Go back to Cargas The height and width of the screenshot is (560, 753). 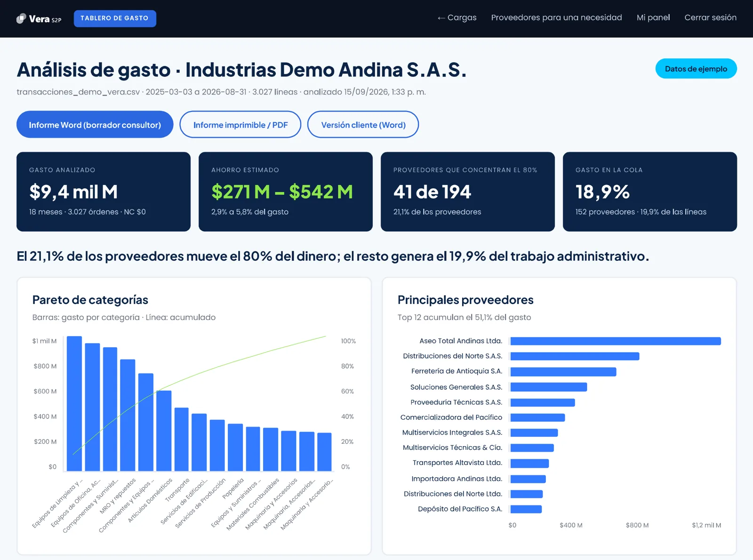(457, 17)
